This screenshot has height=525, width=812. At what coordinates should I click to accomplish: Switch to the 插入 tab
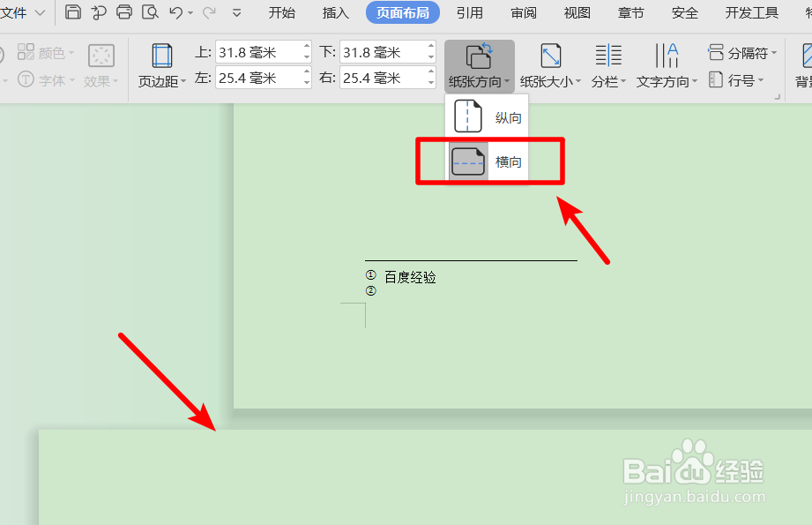336,12
